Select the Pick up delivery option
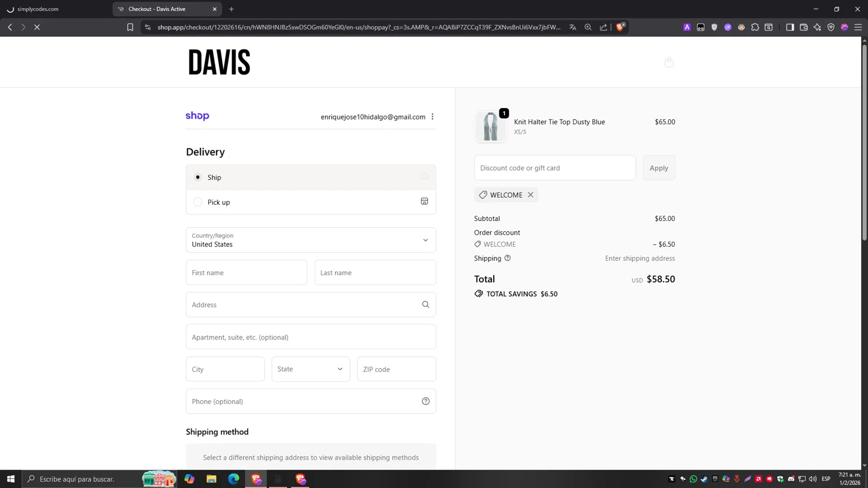The width and height of the screenshot is (868, 488). click(x=311, y=202)
